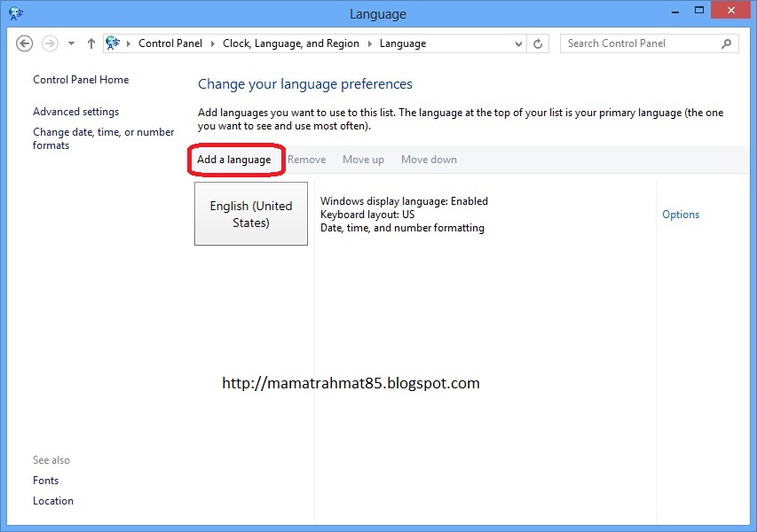Click the Forward navigation arrow
This screenshot has width=757, height=532.
[50, 43]
